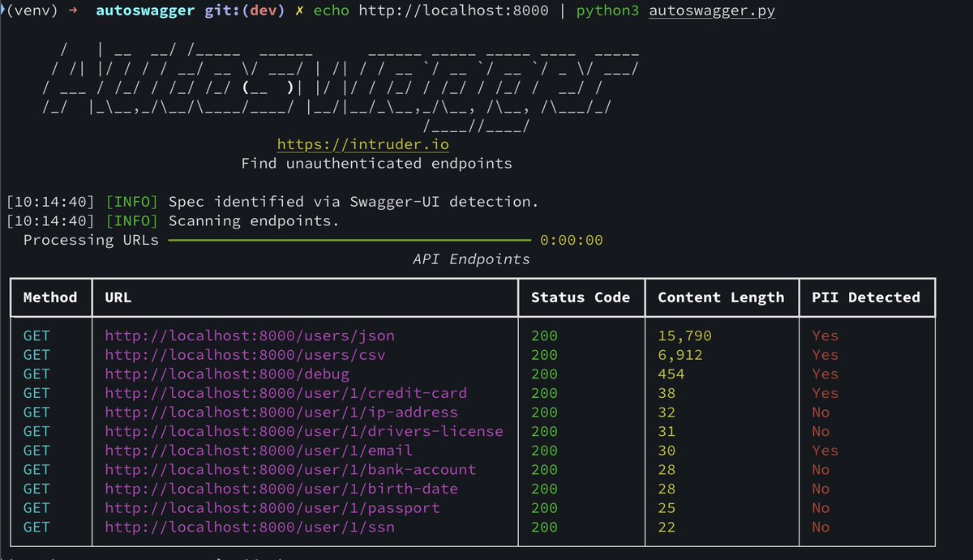Open the user/1/drivers-license URL
The width and height of the screenshot is (973, 560).
tap(304, 431)
